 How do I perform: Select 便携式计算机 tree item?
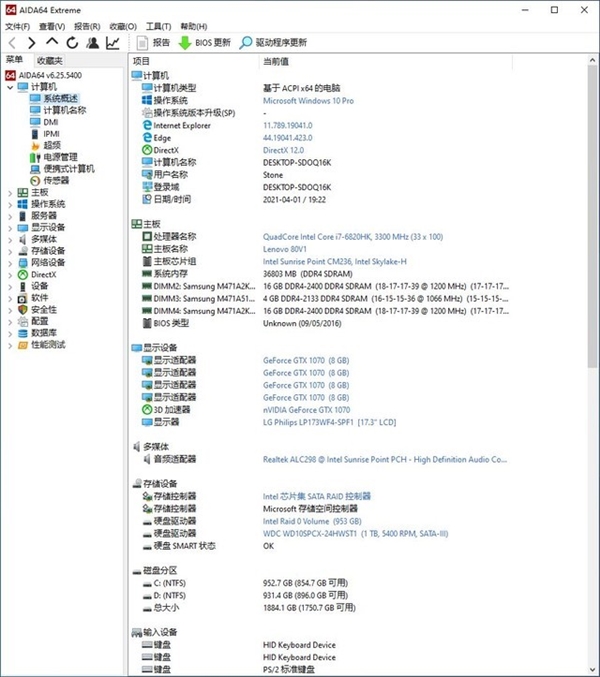(69, 169)
